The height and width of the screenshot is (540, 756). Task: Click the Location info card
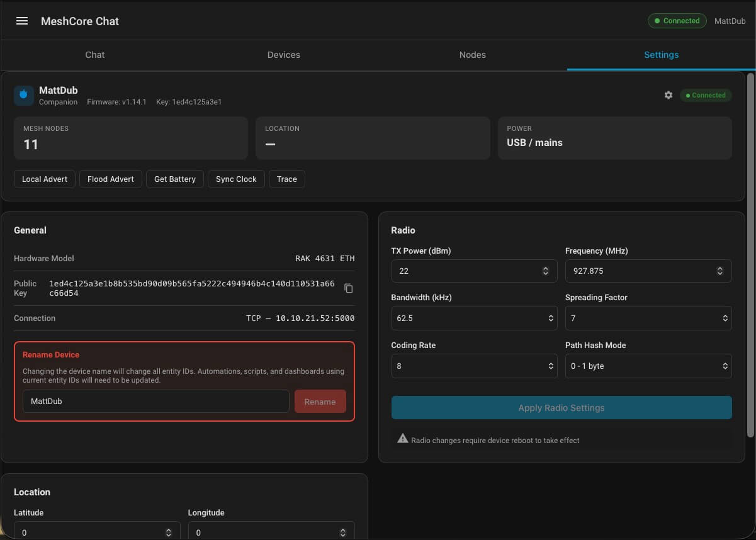click(x=373, y=138)
